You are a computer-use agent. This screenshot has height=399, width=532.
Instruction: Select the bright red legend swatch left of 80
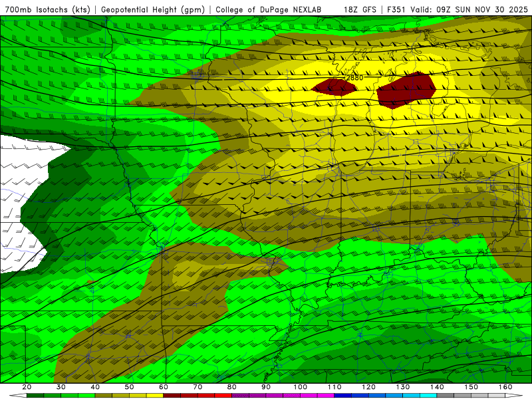[x=223, y=396]
